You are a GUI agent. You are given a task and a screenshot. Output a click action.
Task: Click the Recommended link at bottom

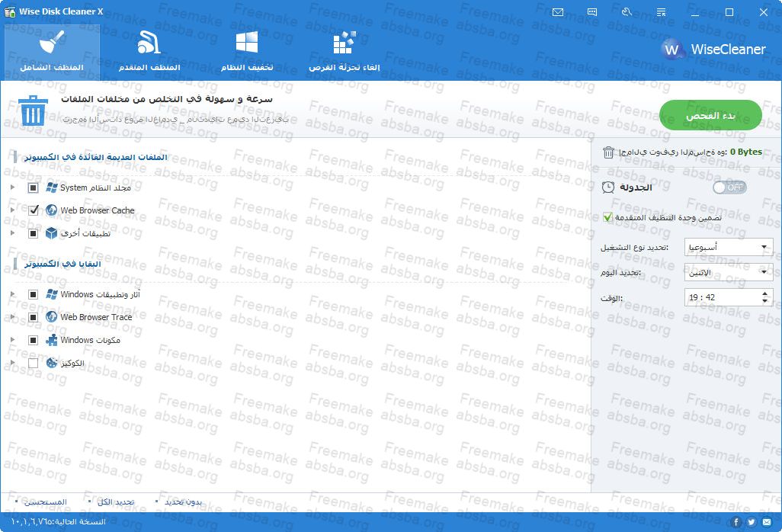click(x=45, y=502)
